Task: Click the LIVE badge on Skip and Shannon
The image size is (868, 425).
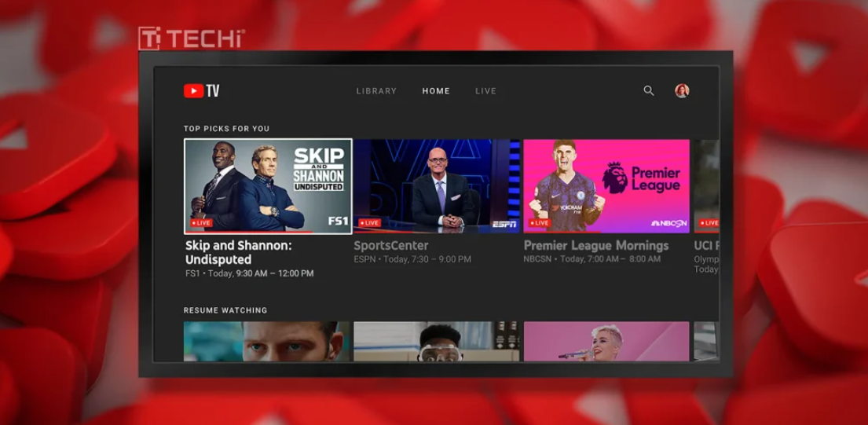Action: 201,223
